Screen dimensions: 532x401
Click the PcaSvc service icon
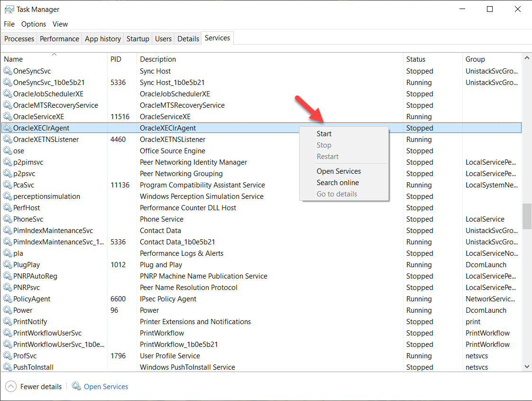(x=8, y=185)
